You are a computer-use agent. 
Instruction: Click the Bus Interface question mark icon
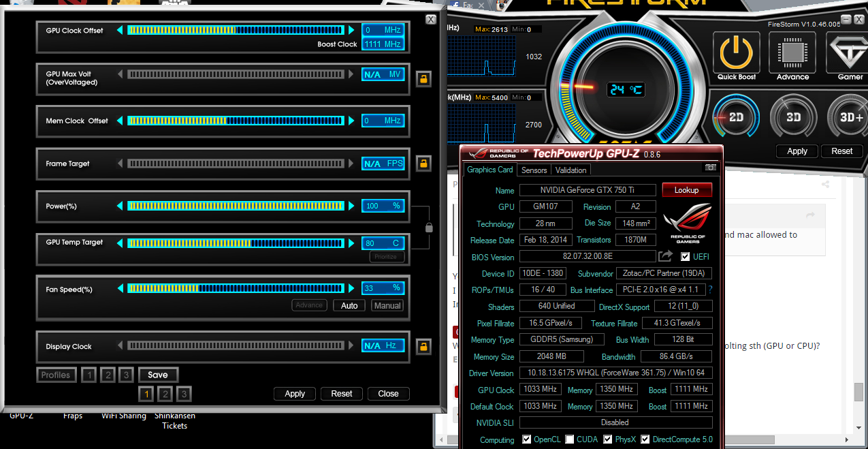(x=711, y=290)
